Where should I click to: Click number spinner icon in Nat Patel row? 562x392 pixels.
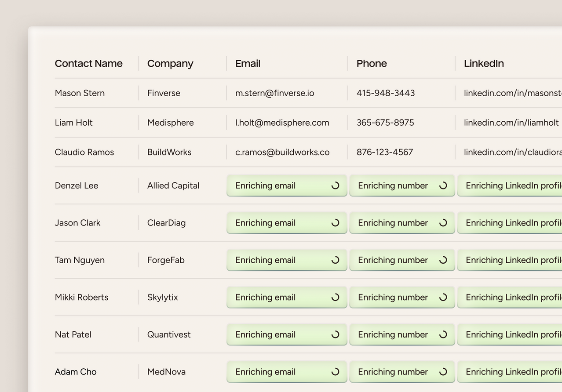[x=443, y=334]
